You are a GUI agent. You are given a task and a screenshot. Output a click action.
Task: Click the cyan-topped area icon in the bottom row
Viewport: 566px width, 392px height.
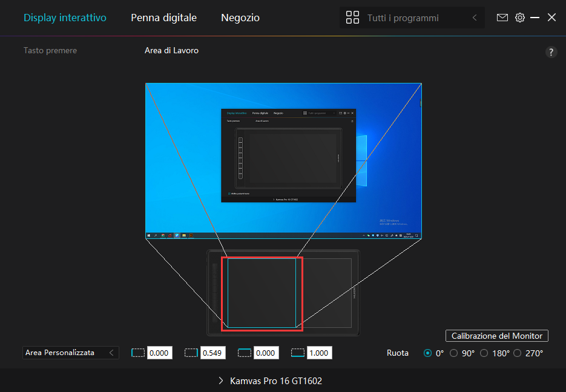pos(245,353)
